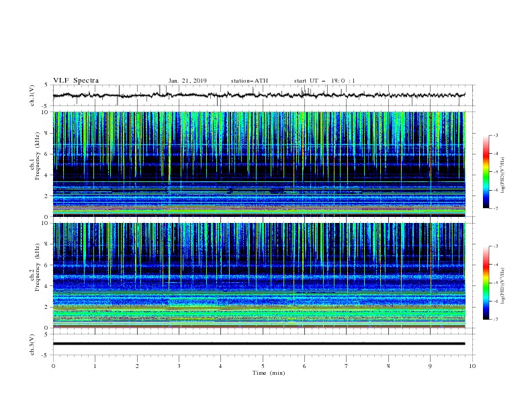
Task: Click inside the ch.1 spectrogram panel
Action: (x=259, y=164)
